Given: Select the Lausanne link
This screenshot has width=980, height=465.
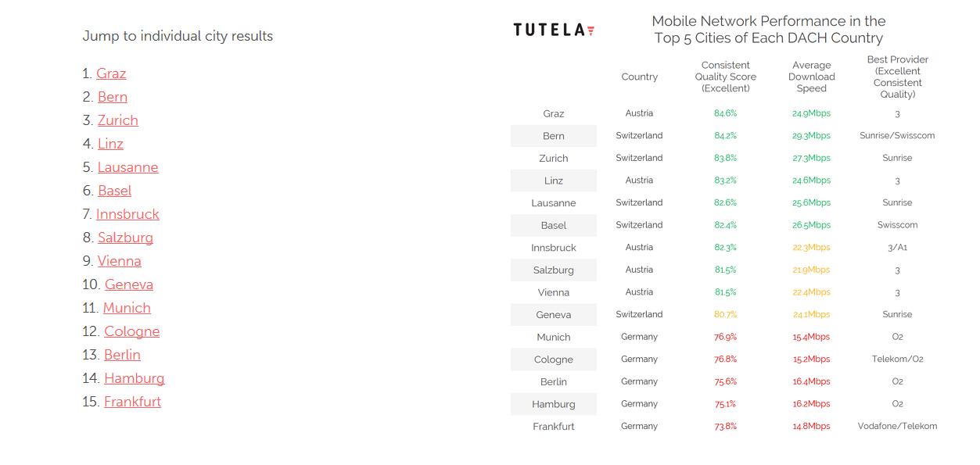Looking at the screenshot, I should coord(127,167).
